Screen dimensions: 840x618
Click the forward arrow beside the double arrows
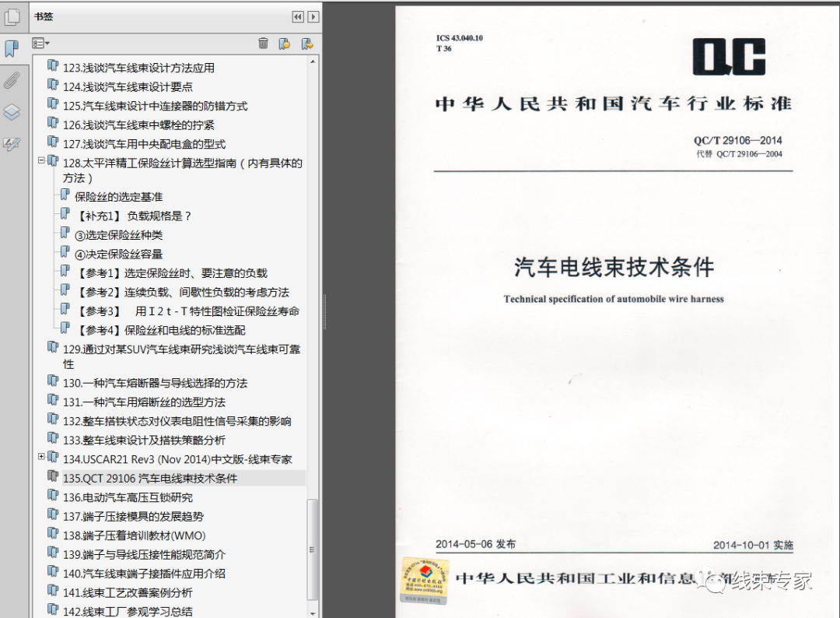click(x=313, y=16)
